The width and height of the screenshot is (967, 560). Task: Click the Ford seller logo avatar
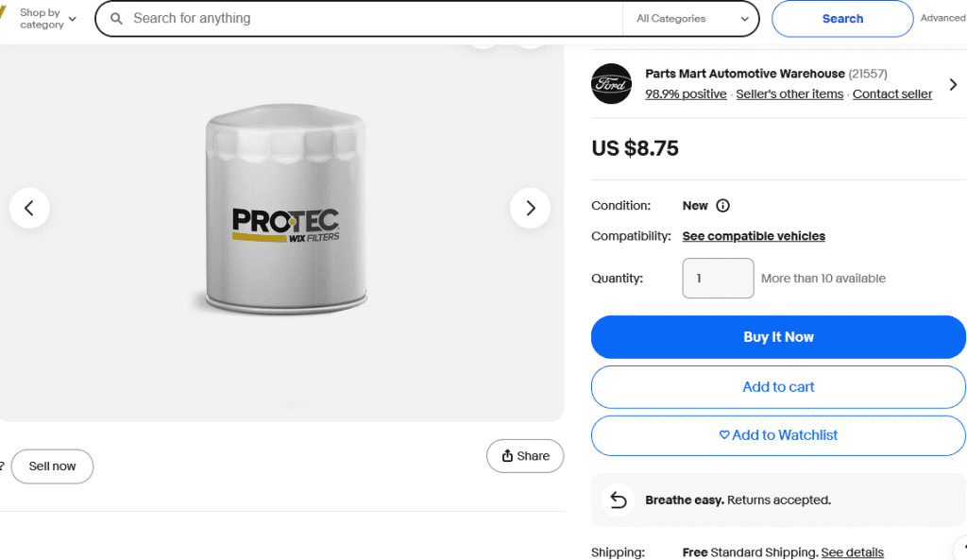611,84
